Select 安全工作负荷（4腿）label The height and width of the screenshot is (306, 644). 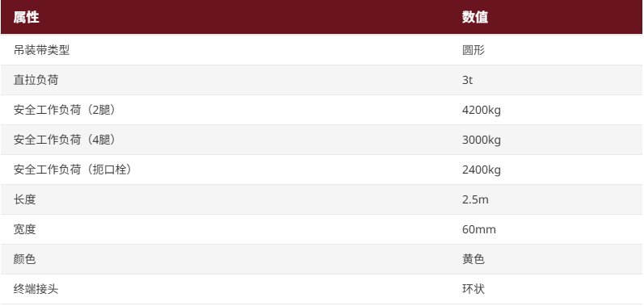65,140
